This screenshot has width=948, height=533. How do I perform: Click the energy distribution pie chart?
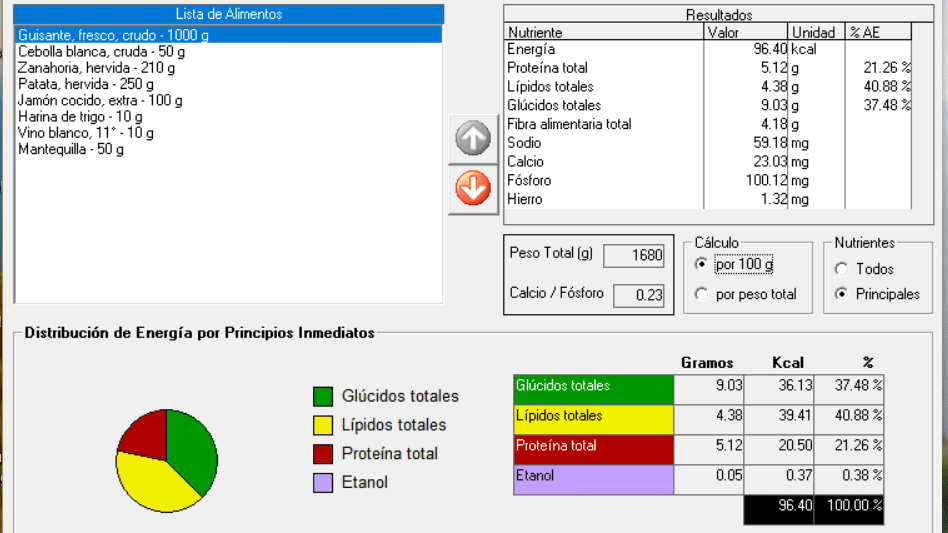point(167,460)
